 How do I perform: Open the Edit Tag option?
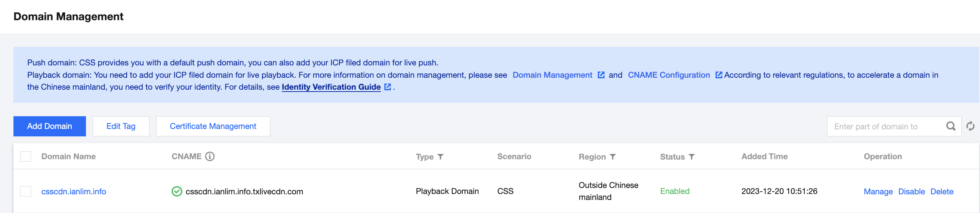(121, 126)
